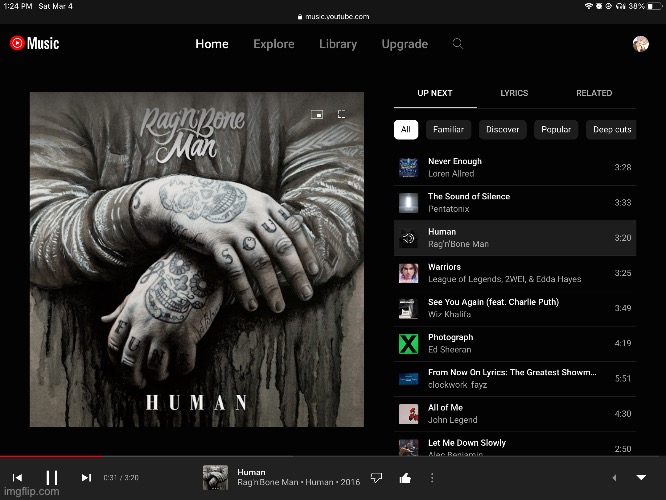Screen dimensions: 666x500
Task: Click the From Now On thumbnail
Action: click(409, 379)
